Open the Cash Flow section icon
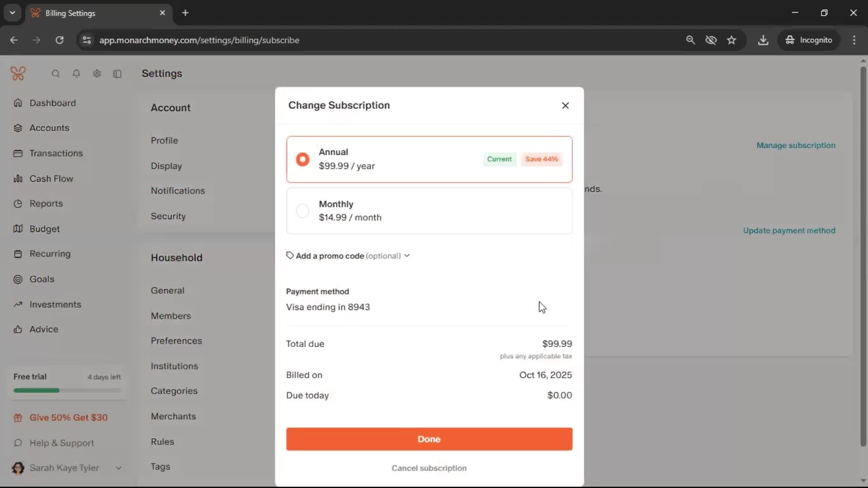The height and width of the screenshot is (488, 868). point(18,178)
